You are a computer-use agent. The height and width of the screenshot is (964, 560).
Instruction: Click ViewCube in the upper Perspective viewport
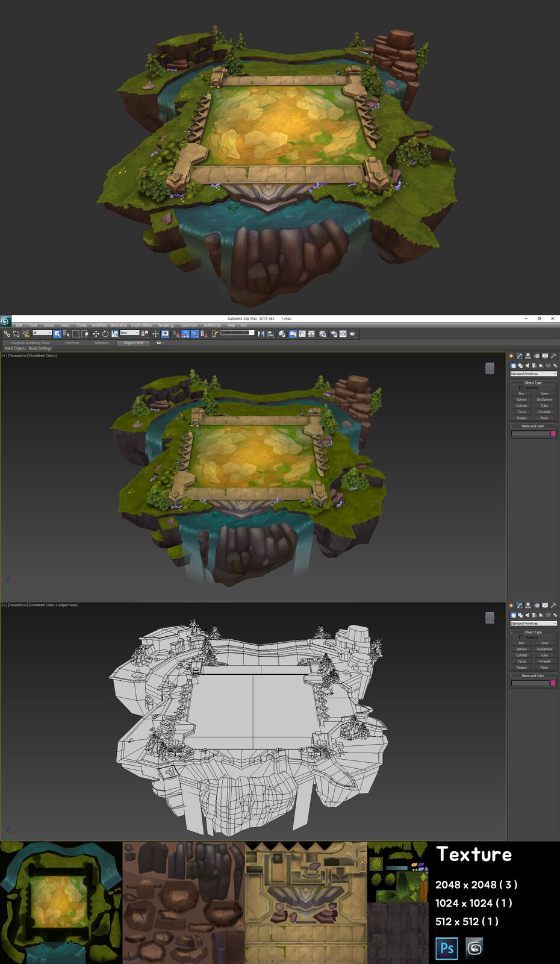(490, 368)
